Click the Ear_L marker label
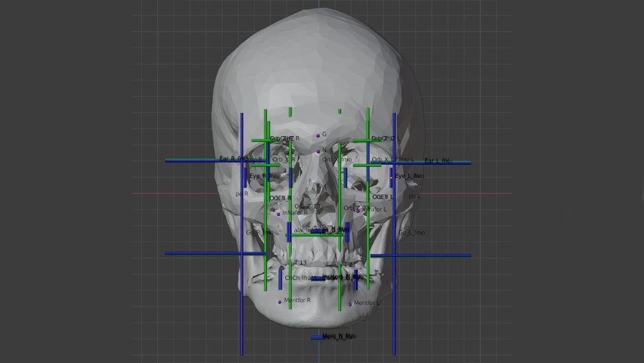The width and height of the screenshot is (644, 363). pos(438,161)
